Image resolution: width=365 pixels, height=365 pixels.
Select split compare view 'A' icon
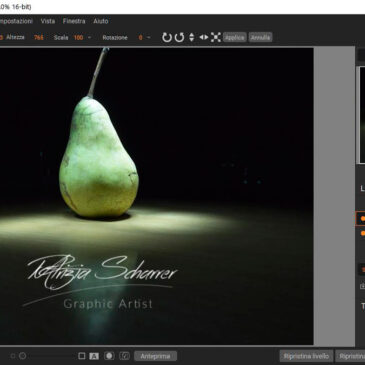[94, 356]
